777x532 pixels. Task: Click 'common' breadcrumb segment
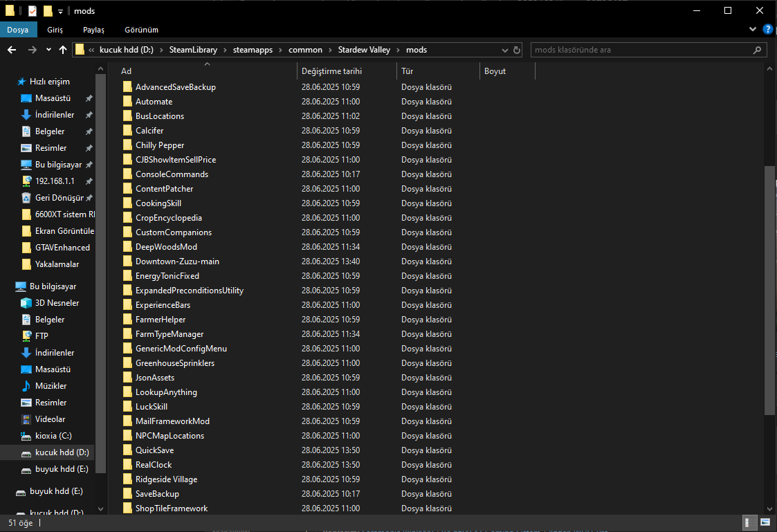tap(305, 50)
